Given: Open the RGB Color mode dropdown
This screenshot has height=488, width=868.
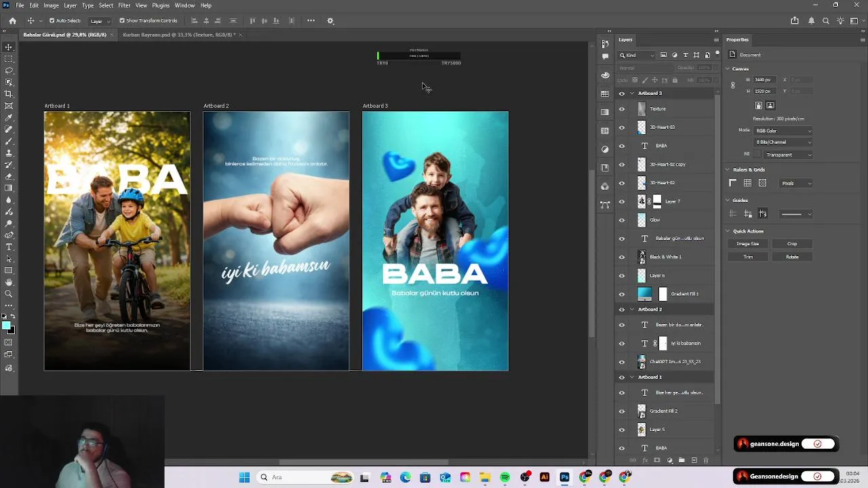Looking at the screenshot, I should 783,131.
